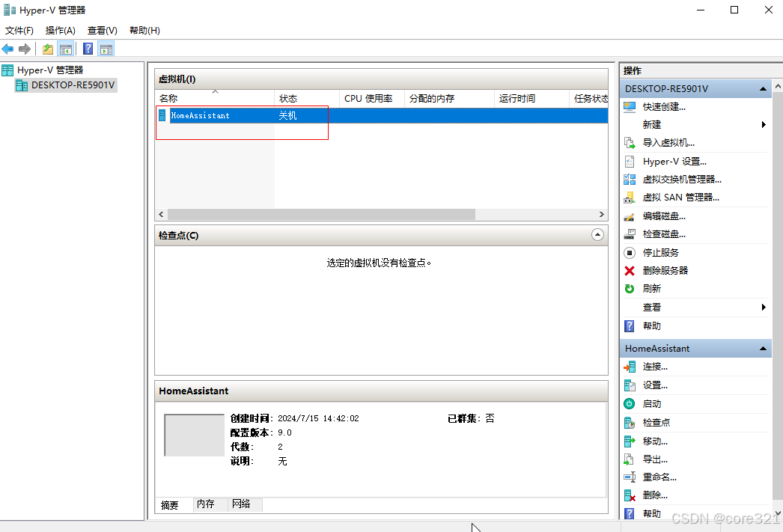Select DESKTOP-RE5901V in the tree
This screenshot has height=532, width=783.
[x=73, y=85]
